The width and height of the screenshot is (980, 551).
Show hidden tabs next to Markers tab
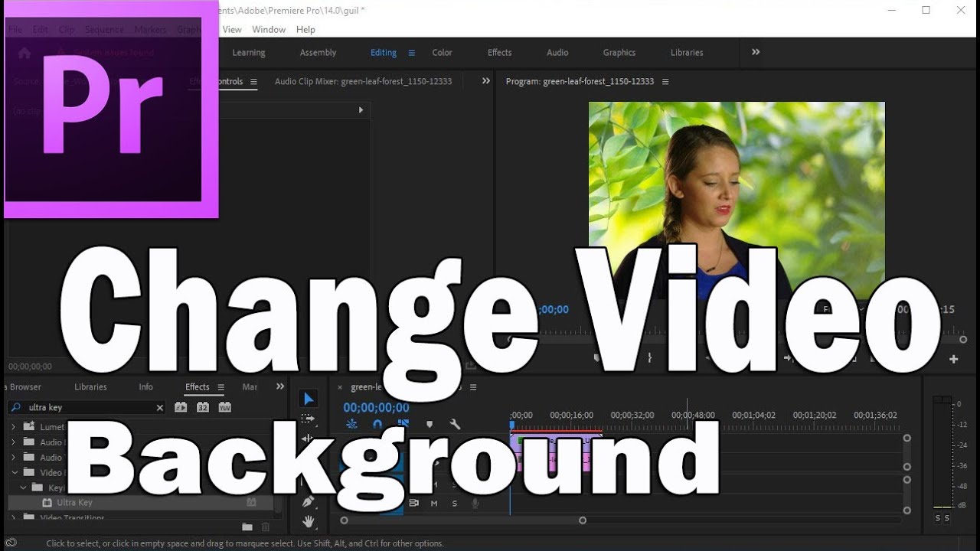click(x=280, y=386)
